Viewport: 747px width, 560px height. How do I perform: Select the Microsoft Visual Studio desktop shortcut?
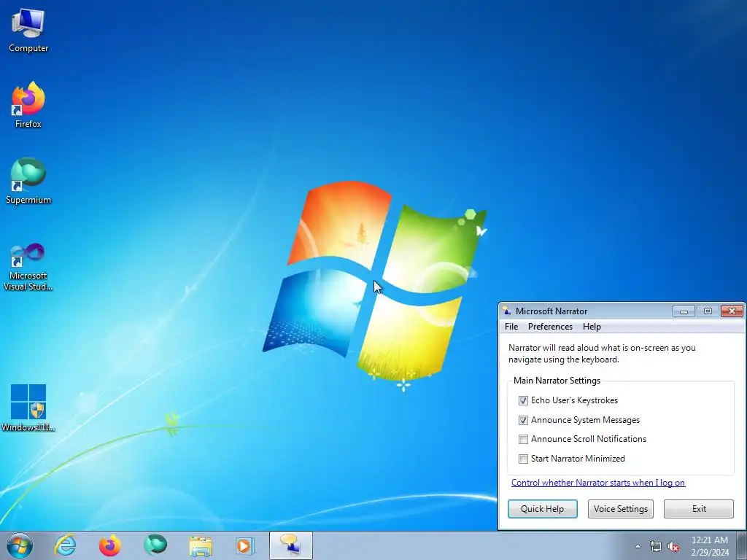point(28,267)
